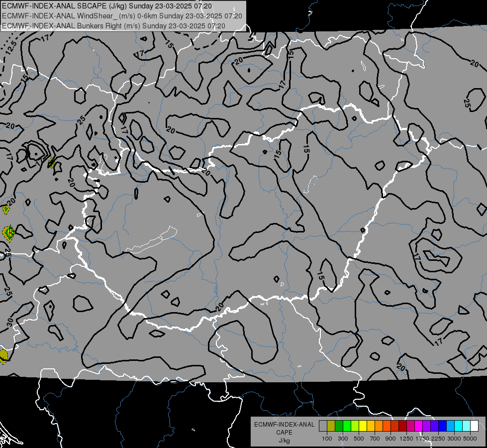
Task: Select the magenta swatch before 1750
Action: pos(419,426)
